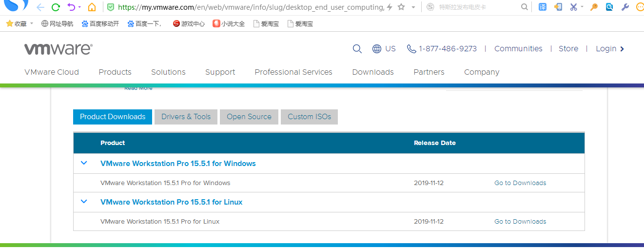This screenshot has width=644, height=250.
Task: Open site search magnifier icon
Action: pos(357,49)
